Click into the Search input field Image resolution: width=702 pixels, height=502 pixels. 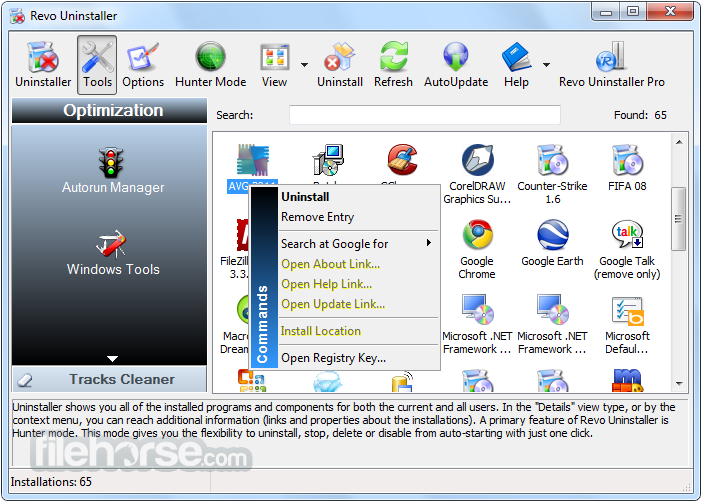tap(425, 115)
